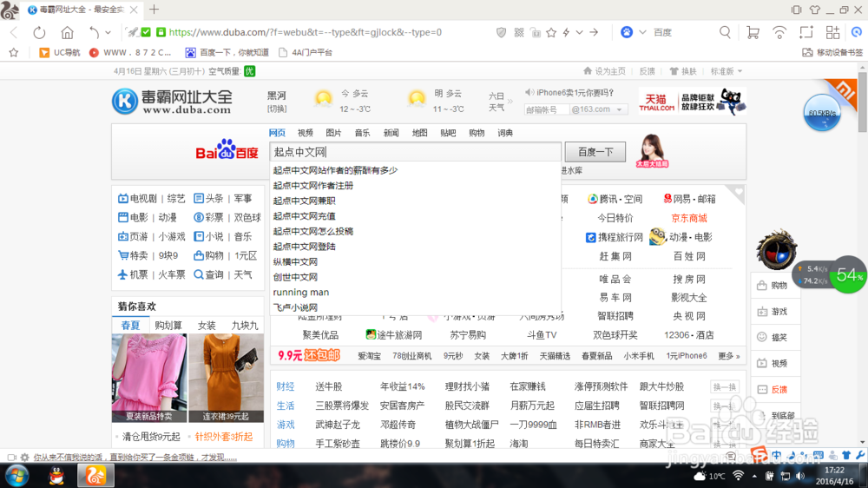Open the Windows Start button

17,476
